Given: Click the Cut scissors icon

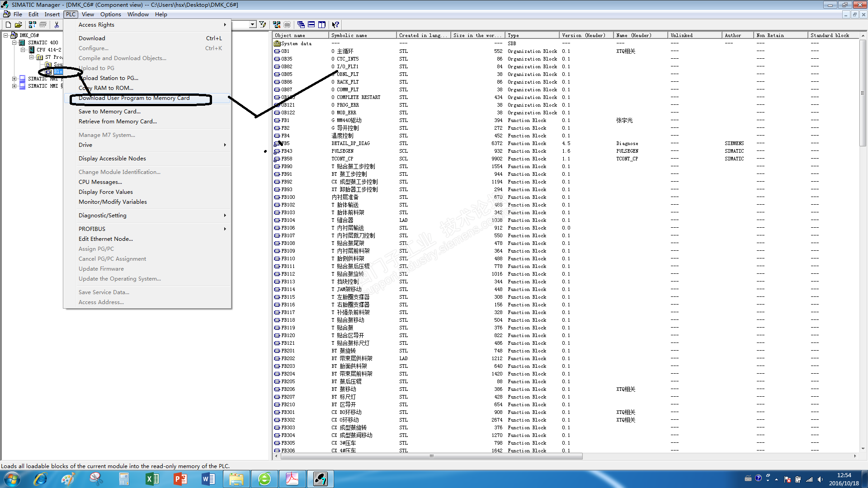Looking at the screenshot, I should click(x=57, y=25).
